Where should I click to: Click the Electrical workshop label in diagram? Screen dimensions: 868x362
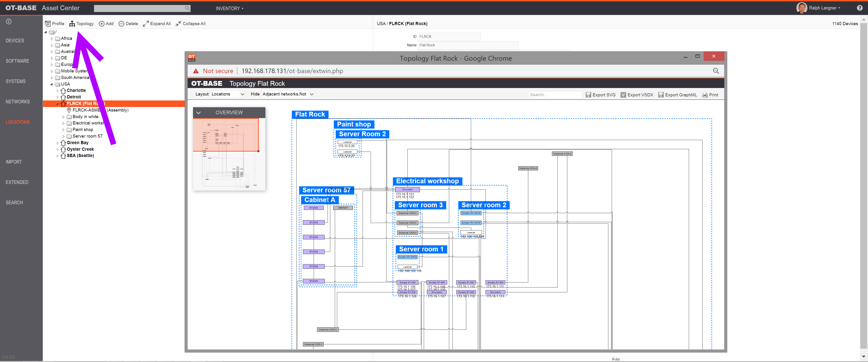pyautogui.click(x=427, y=181)
